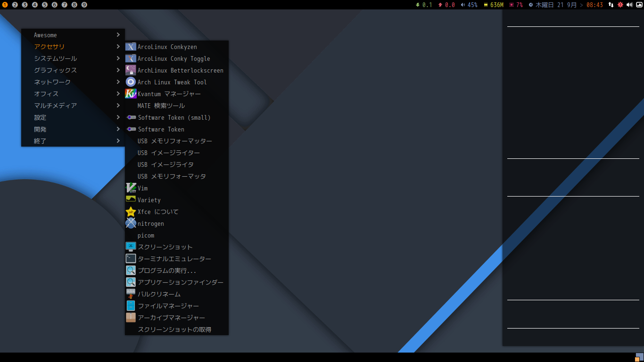Launch バルクリネーム from its icon
644x362 pixels.
coord(131,294)
